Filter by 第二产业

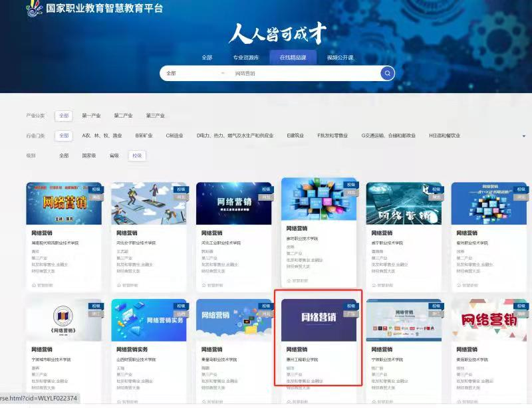(x=123, y=116)
